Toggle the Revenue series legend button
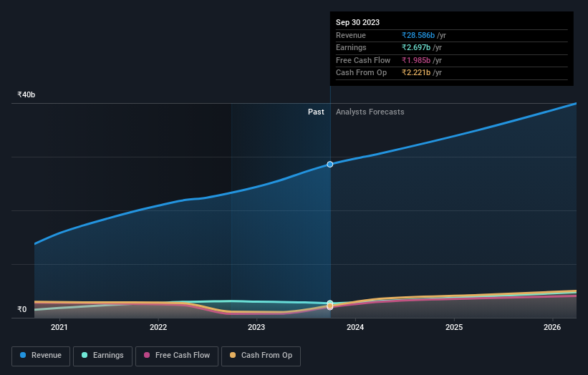Screen dimensions: 588x375 [41, 356]
